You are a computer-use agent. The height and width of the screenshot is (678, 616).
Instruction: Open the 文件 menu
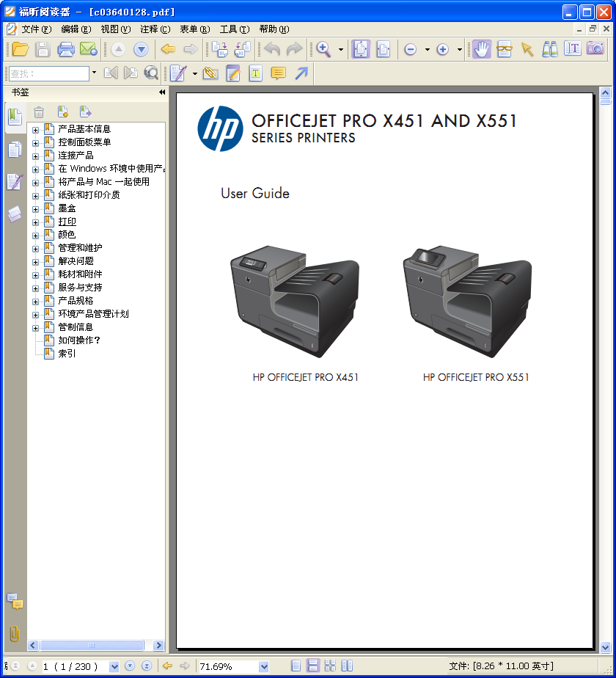[x=37, y=29]
